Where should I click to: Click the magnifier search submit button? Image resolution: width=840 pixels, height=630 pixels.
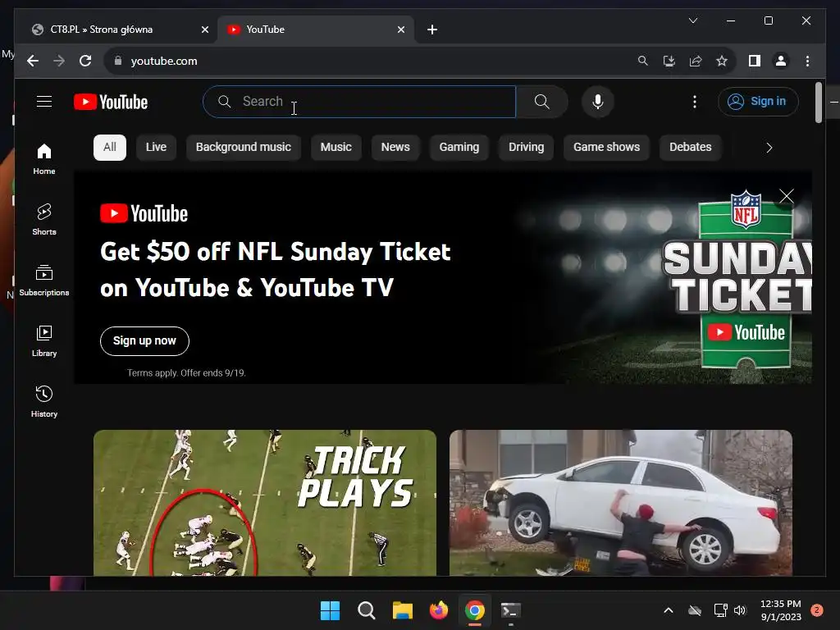(x=541, y=102)
